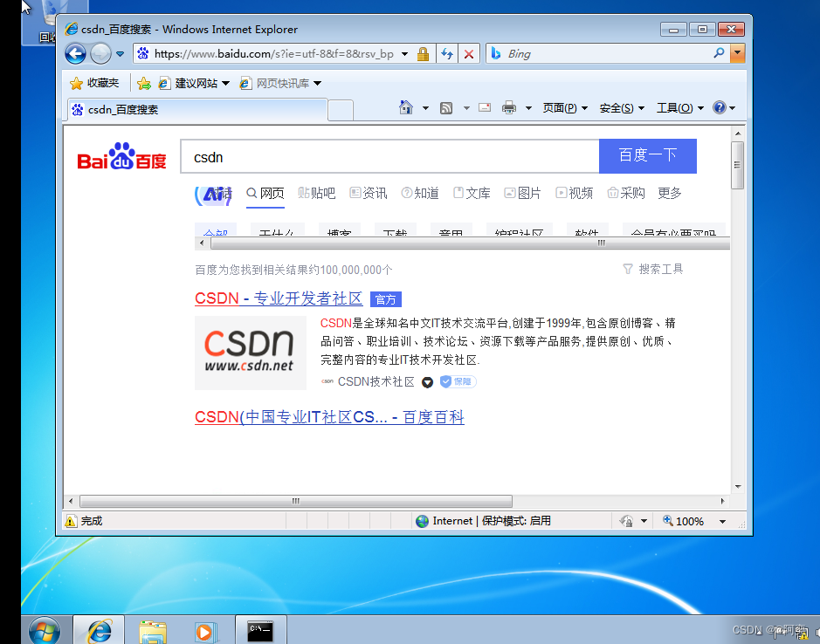Click the CSDN技术社区 source link

(376, 381)
